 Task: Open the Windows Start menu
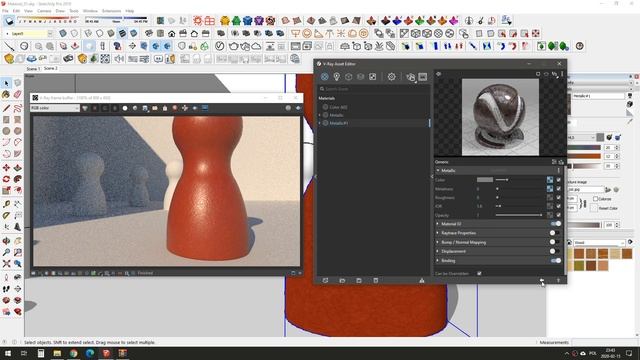tap(8, 353)
